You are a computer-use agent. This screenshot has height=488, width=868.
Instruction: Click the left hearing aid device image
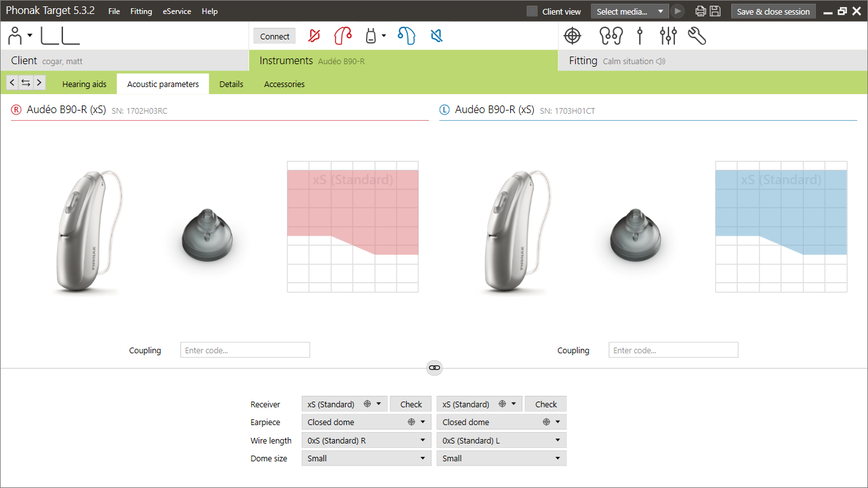click(517, 231)
